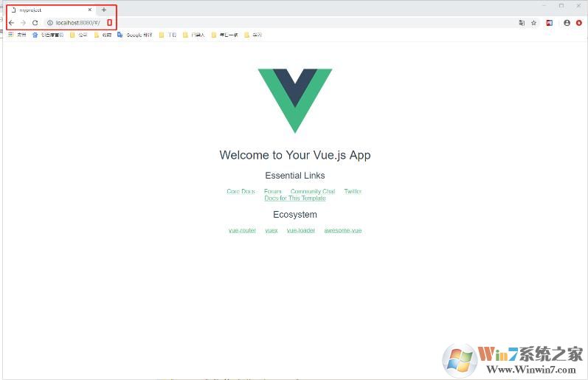Open Docs for This Template link
Screen dimensions: 588x380
coord(295,198)
